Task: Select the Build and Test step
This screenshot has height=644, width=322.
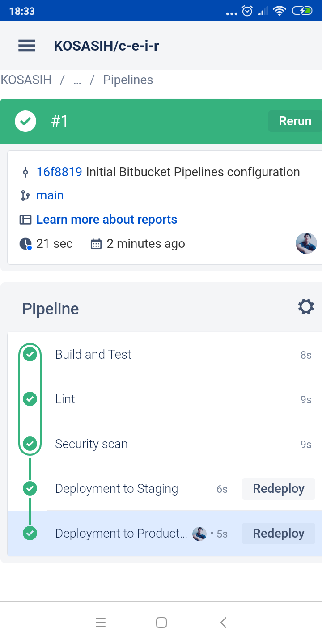Action: (93, 355)
